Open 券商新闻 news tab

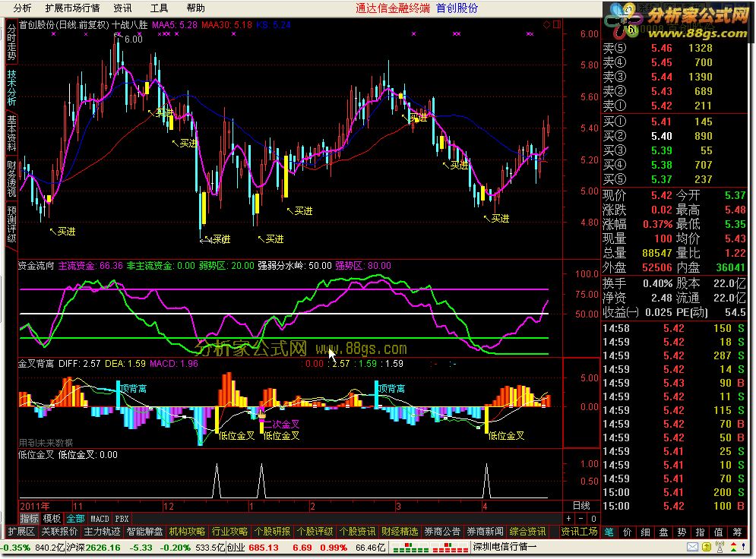coord(485,532)
